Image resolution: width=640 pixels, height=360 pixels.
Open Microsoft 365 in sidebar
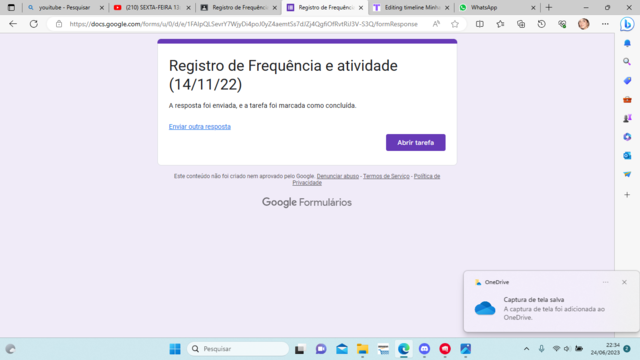click(x=627, y=137)
